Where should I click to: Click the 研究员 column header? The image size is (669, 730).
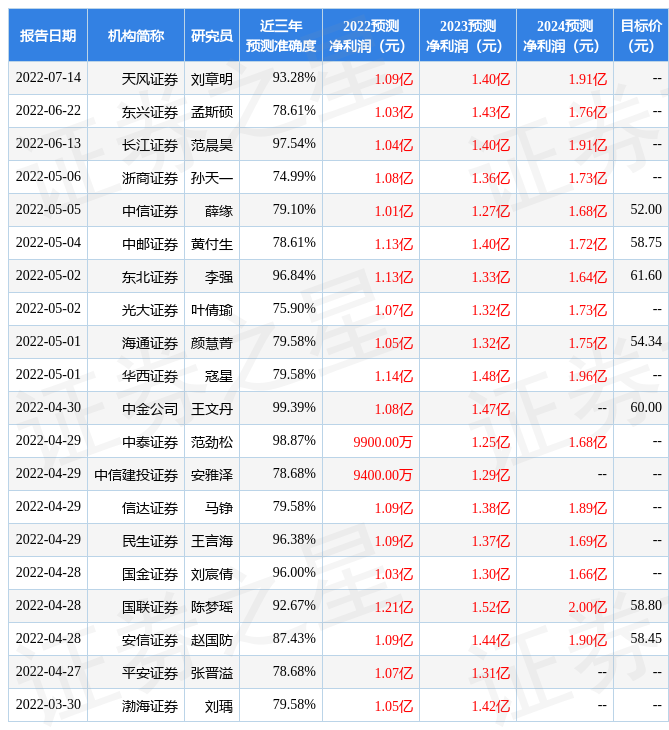[x=212, y=35]
